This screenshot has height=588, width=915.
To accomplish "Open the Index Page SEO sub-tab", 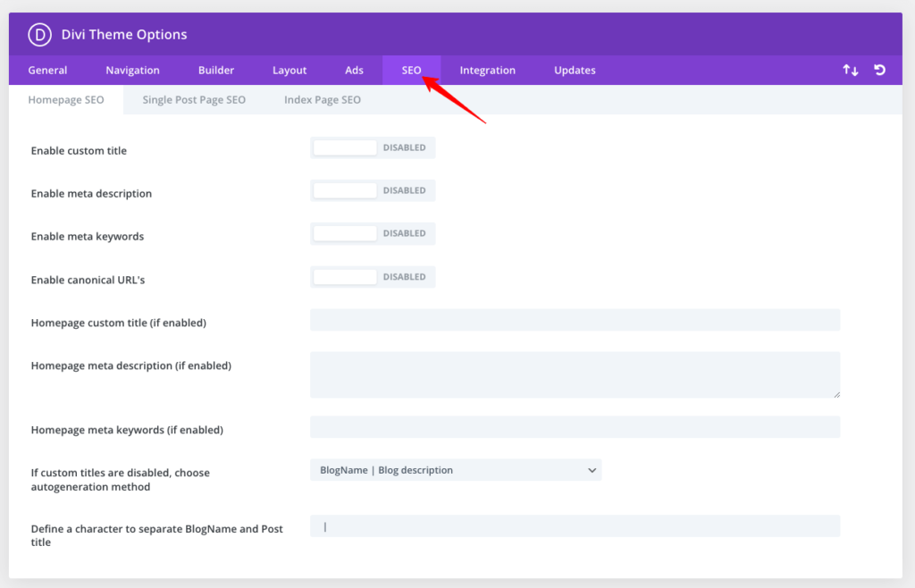I will click(x=322, y=100).
